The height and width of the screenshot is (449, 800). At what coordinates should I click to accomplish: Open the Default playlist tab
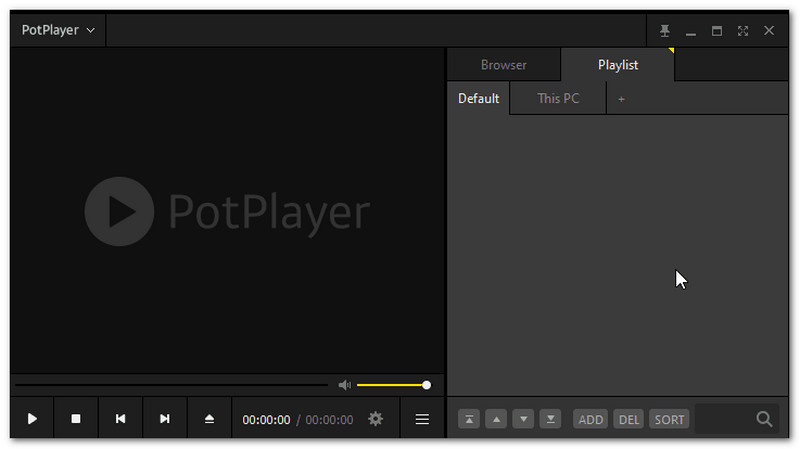[478, 98]
